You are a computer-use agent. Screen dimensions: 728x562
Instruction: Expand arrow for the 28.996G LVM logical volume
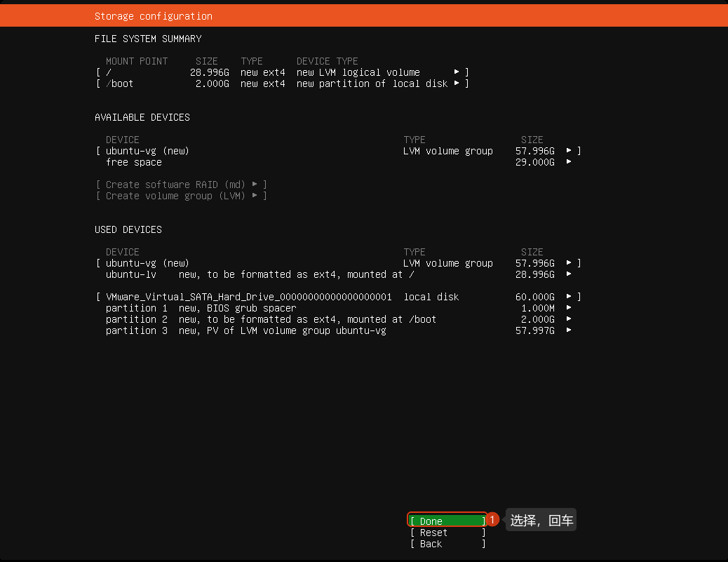pyautogui.click(x=457, y=72)
